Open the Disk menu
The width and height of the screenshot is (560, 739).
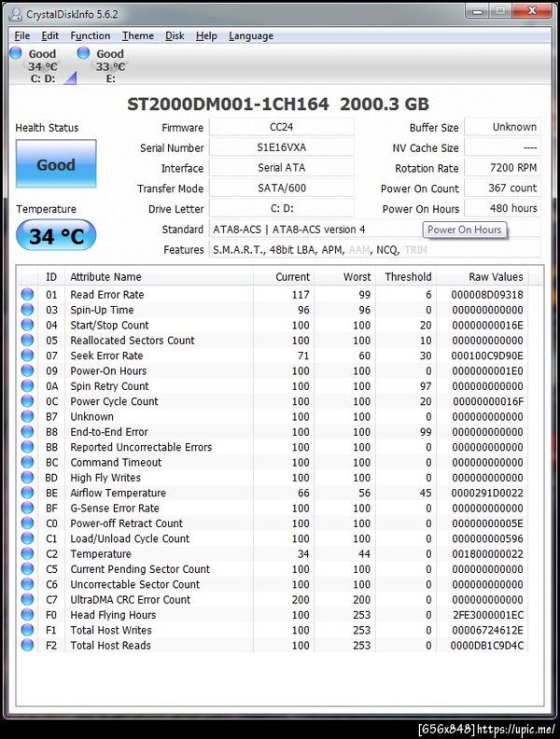point(175,35)
